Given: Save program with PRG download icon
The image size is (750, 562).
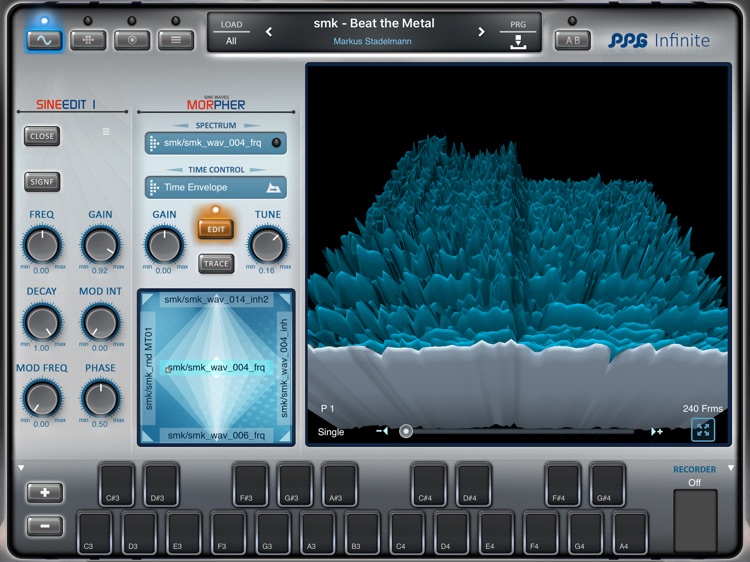Looking at the screenshot, I should pos(518,42).
